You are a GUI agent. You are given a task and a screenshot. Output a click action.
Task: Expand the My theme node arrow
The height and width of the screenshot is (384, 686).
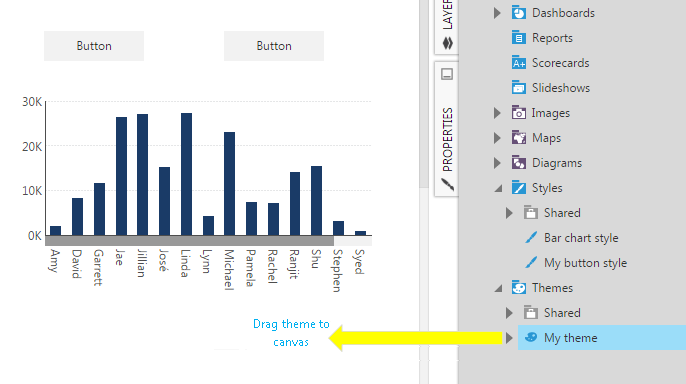pos(509,338)
